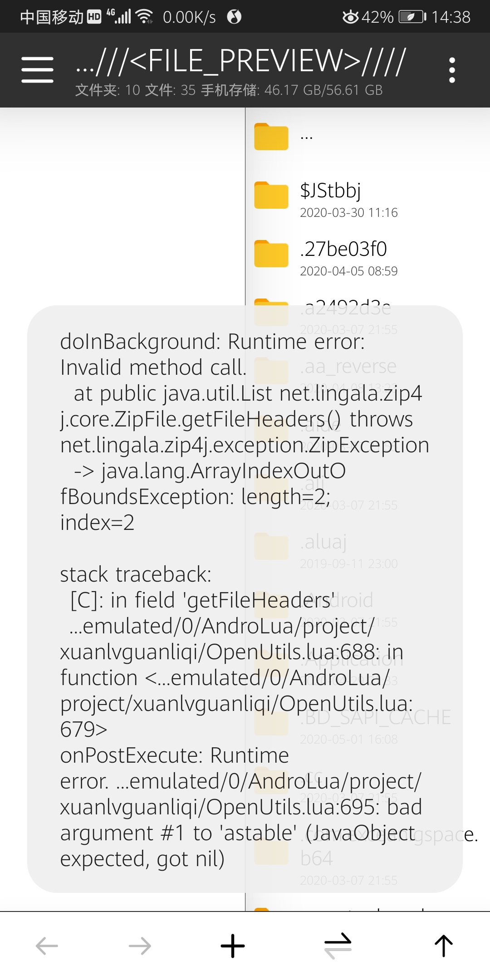The width and height of the screenshot is (490, 980).
Task: Open the navigation drawer with the hamburger icon
Action: (x=37, y=68)
